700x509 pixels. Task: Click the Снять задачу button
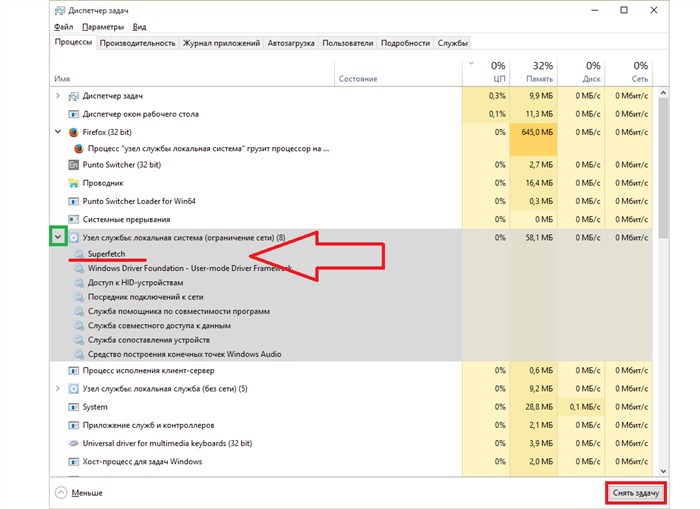[x=636, y=493]
